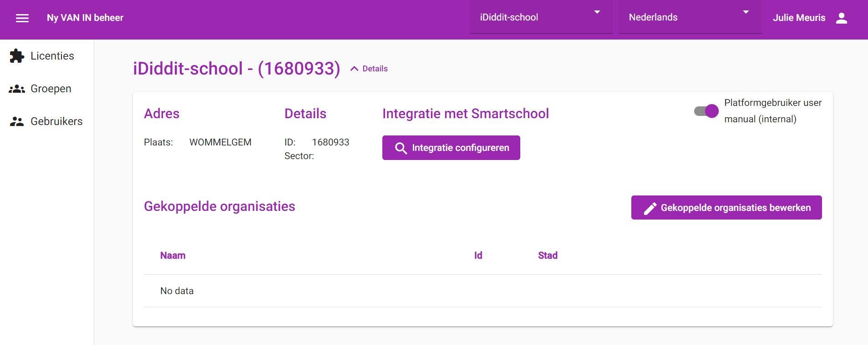Click the iDiddit-school - (1680933) heading
Viewport: 868px width, 345px height.
point(237,69)
